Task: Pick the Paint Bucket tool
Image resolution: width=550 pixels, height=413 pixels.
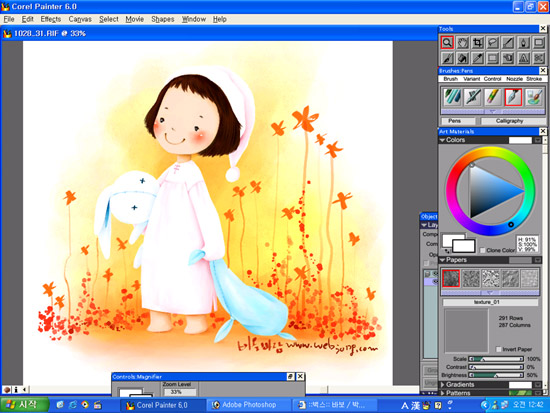Action: [x=463, y=58]
